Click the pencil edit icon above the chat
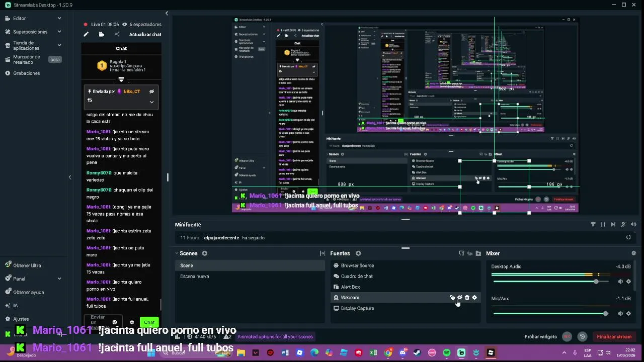 [86, 34]
